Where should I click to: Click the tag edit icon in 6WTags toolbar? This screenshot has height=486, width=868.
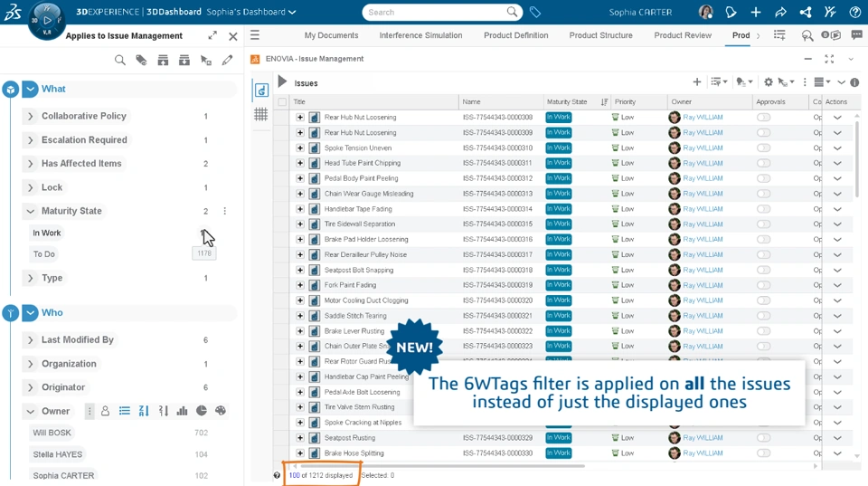(x=141, y=60)
